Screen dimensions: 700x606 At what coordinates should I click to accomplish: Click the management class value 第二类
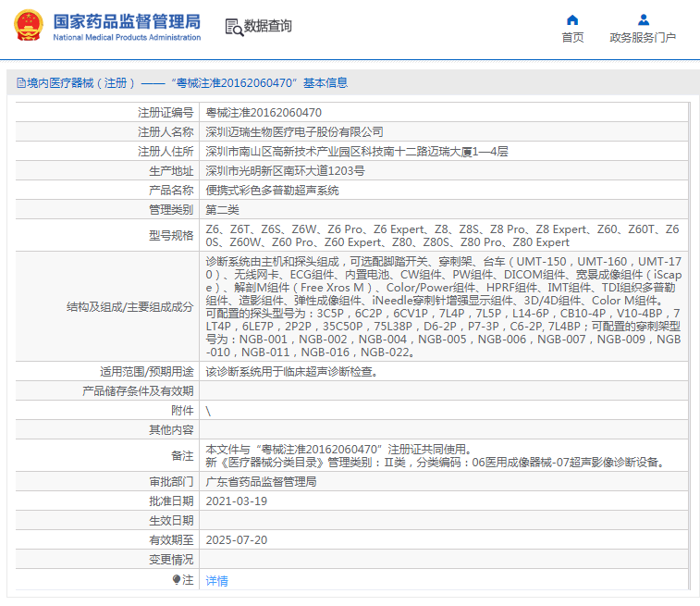pyautogui.click(x=222, y=210)
